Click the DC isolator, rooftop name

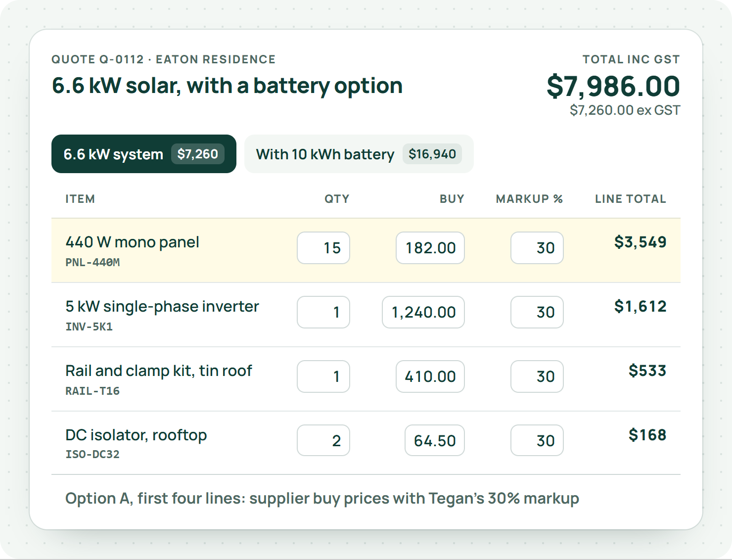click(136, 435)
